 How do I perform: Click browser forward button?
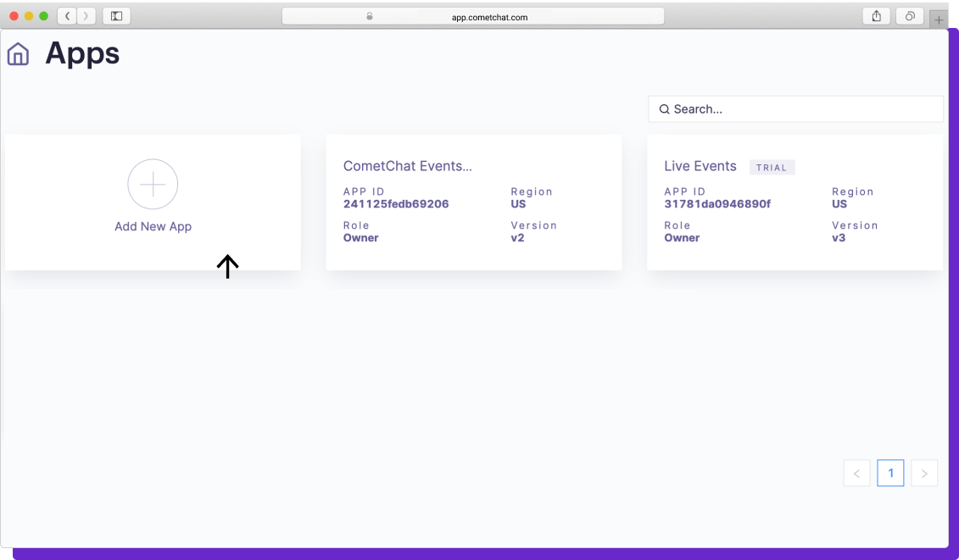pos(86,16)
